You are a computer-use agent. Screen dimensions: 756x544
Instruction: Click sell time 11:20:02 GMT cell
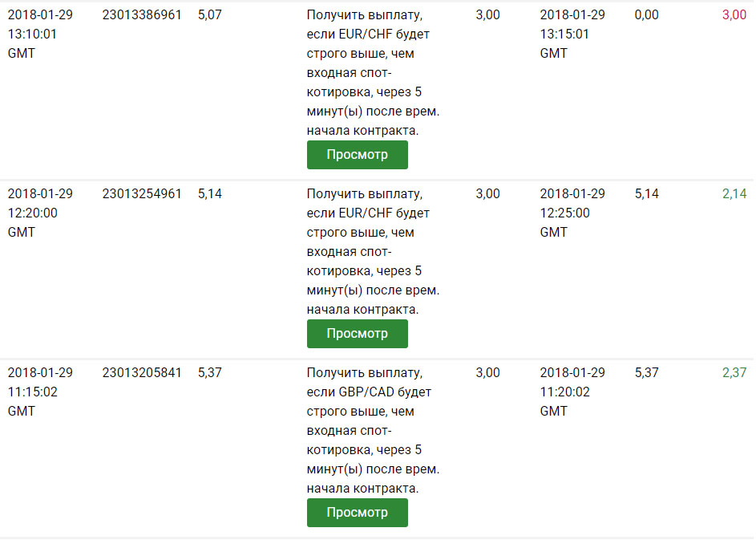pyautogui.click(x=572, y=392)
